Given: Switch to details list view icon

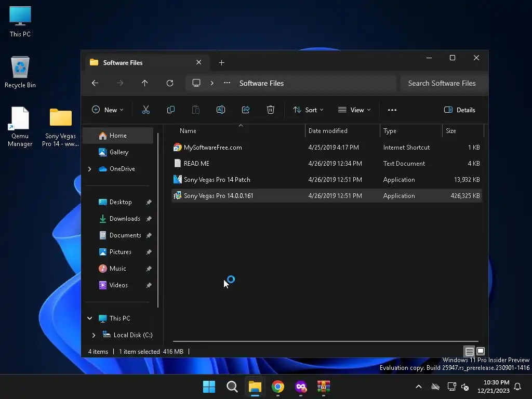Looking at the screenshot, I should tap(469, 351).
